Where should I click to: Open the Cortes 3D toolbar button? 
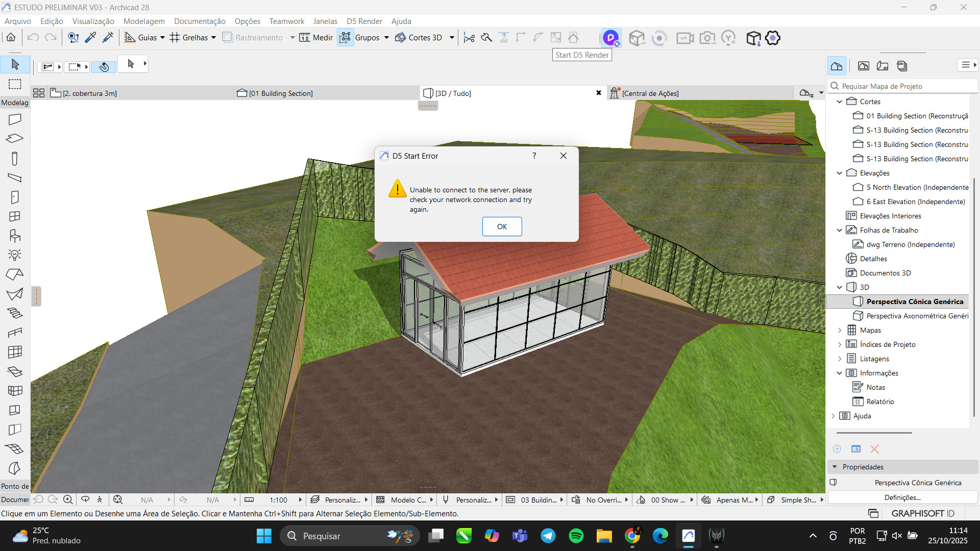(419, 38)
